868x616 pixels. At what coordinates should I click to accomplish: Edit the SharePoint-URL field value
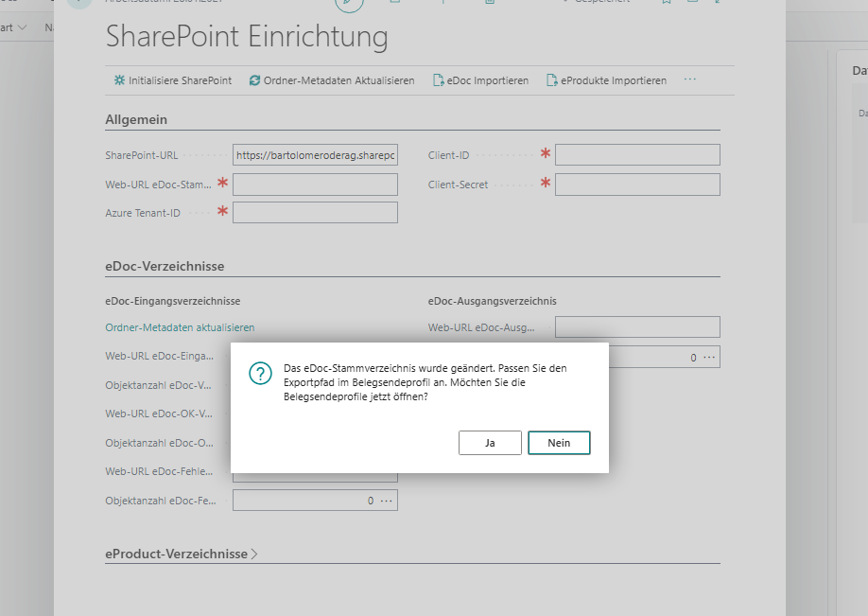point(315,154)
